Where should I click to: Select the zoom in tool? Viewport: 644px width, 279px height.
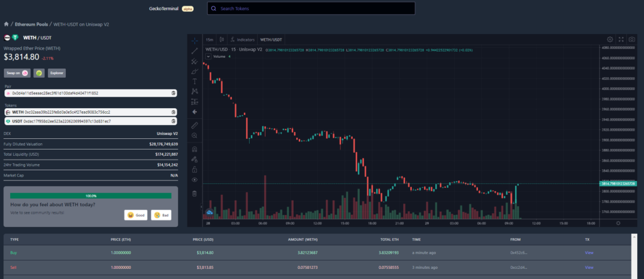pos(195,135)
